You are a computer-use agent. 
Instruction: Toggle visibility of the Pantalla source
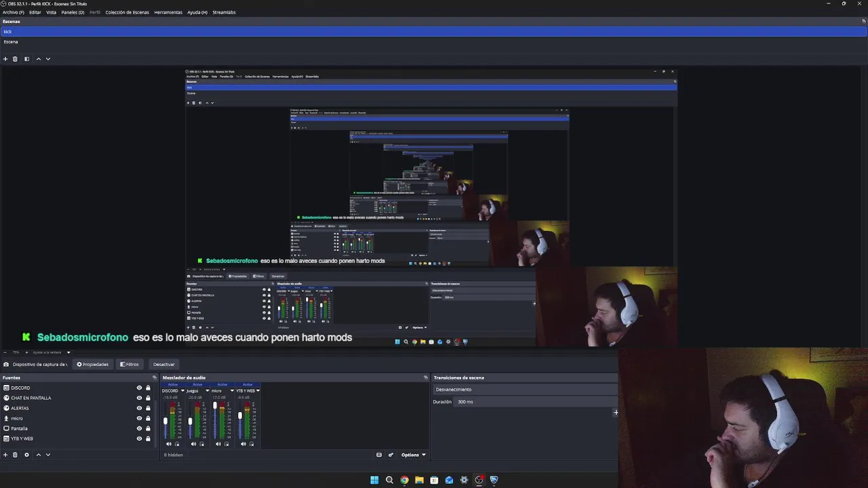(x=139, y=428)
